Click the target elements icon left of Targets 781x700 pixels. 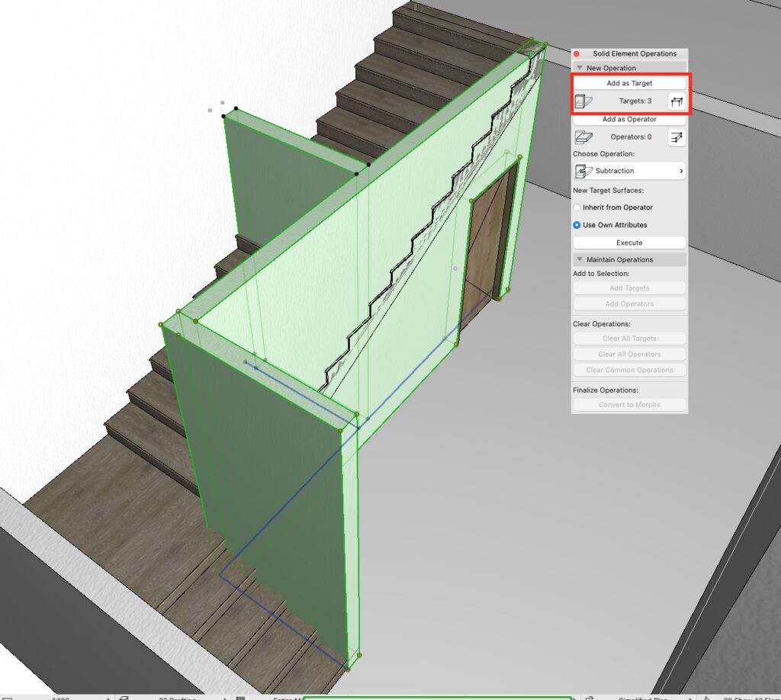[x=583, y=101]
